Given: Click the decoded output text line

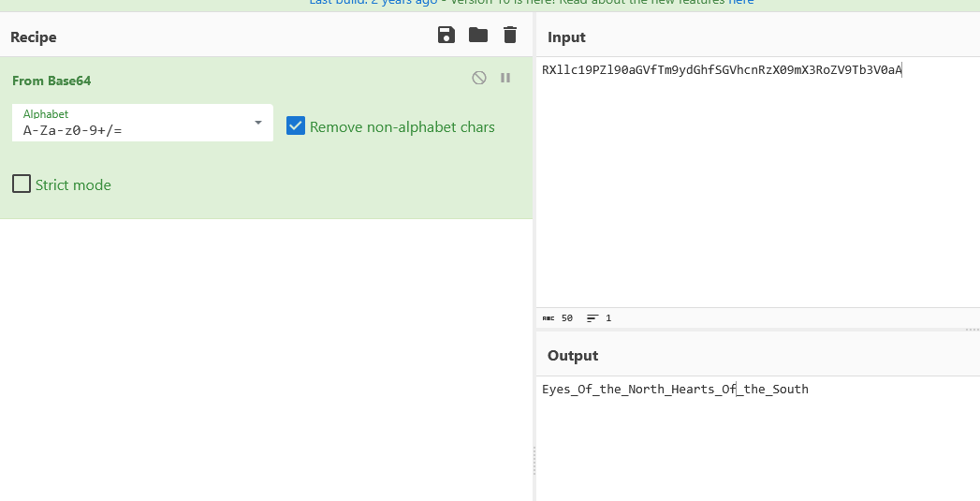Looking at the screenshot, I should 674,390.
